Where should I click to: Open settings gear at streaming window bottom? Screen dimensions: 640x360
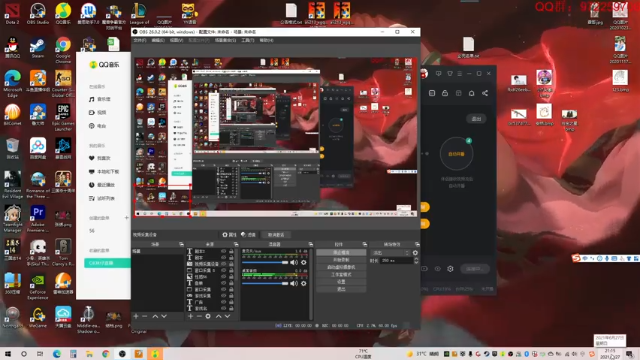[x=450, y=269]
